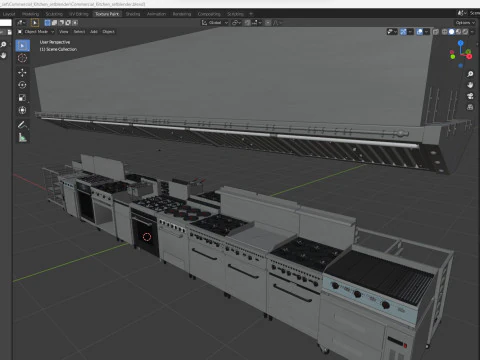Select the 3D Cursor tool

(x=22, y=58)
